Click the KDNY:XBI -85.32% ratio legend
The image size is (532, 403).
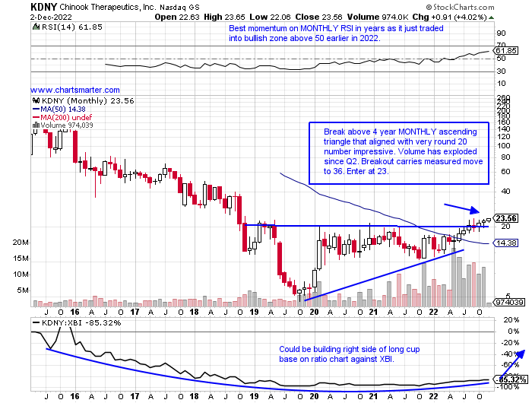[x=76, y=323]
